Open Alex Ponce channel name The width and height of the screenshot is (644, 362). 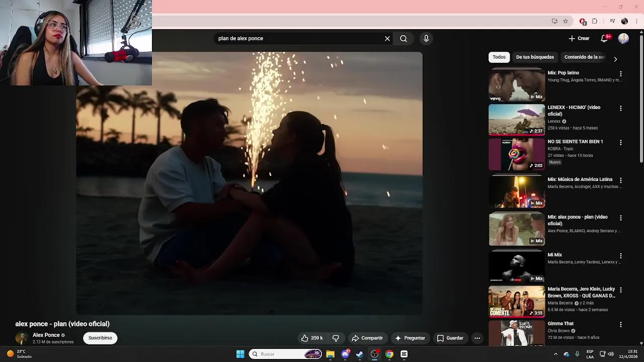46,335
